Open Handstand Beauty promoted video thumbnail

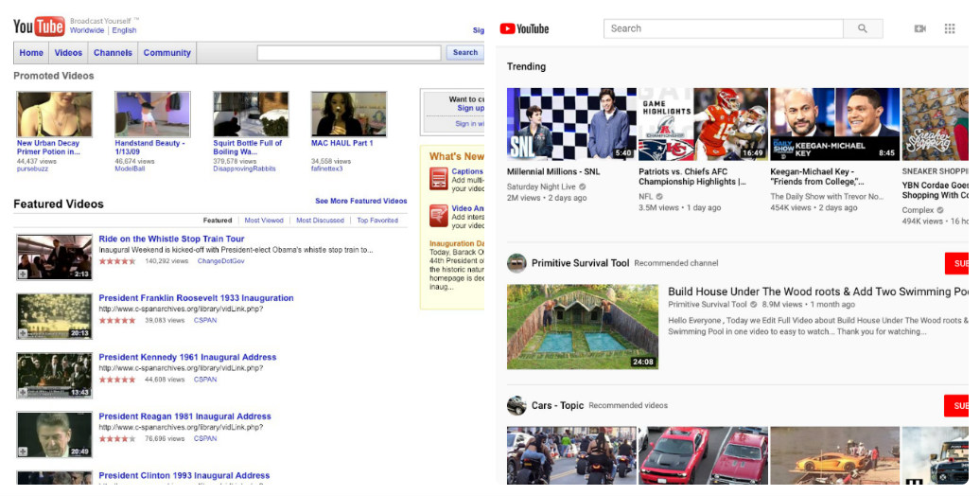(152, 115)
